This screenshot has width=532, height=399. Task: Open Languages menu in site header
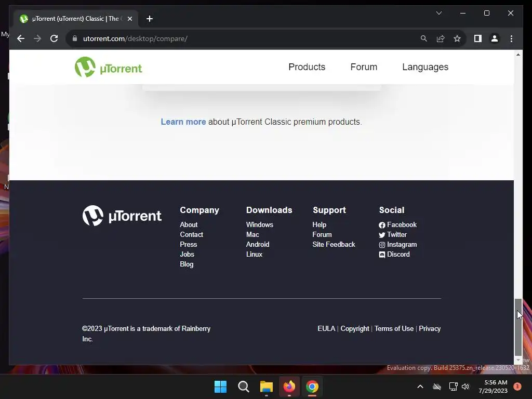pos(425,67)
